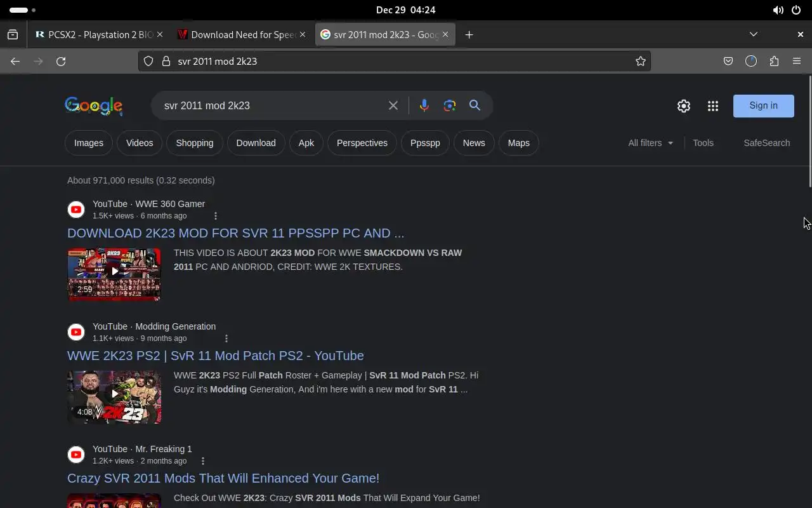Image resolution: width=812 pixels, height=508 pixels.
Task: Filter results by Maps
Action: [x=519, y=143]
